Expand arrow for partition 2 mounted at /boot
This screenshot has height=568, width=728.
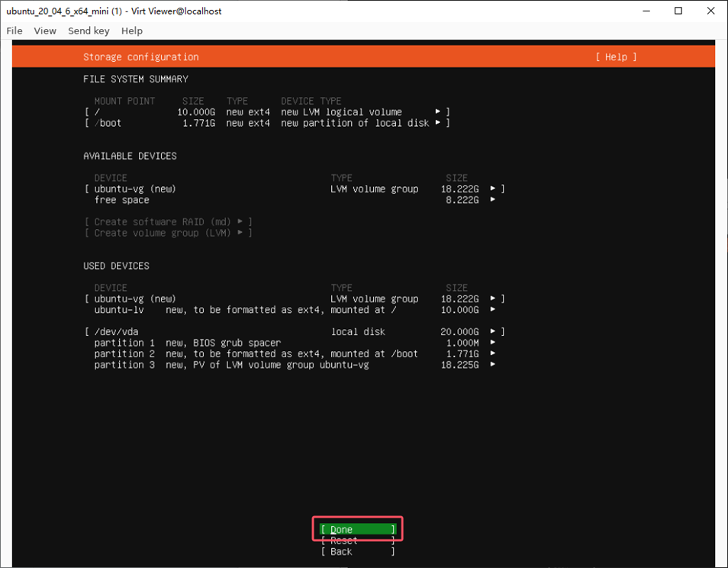point(493,353)
